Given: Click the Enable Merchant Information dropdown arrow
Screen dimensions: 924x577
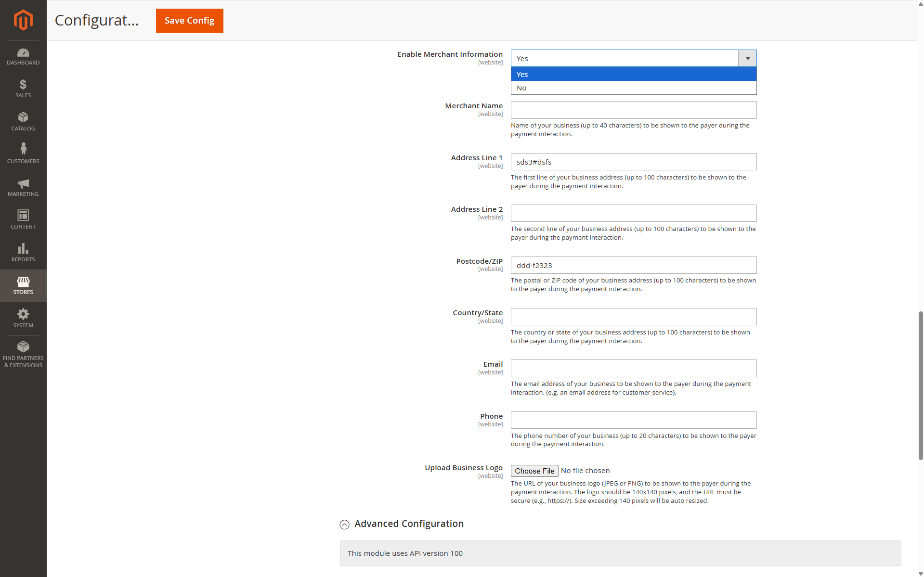Looking at the screenshot, I should click(747, 58).
